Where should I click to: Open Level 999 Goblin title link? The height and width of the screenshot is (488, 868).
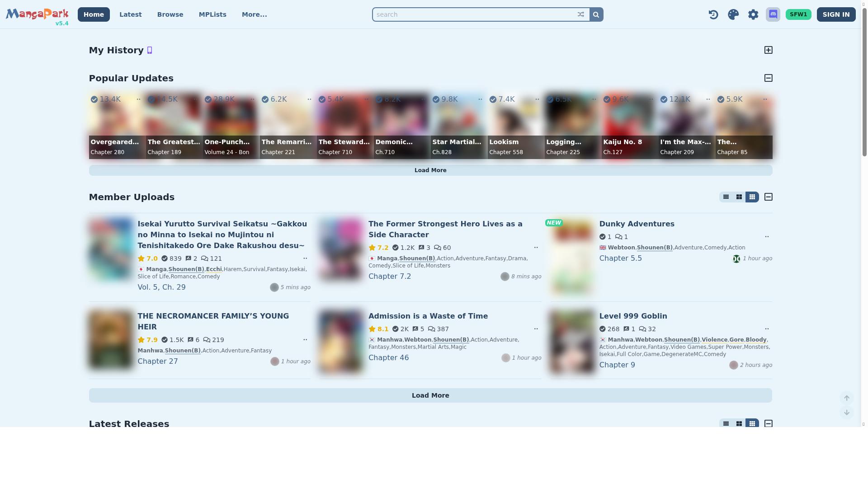pos(633,316)
